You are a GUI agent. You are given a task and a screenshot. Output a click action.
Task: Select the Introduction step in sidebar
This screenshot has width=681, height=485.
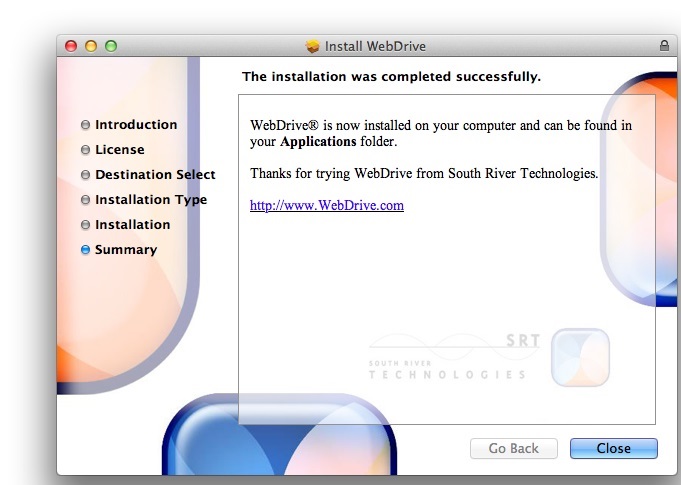click(136, 125)
